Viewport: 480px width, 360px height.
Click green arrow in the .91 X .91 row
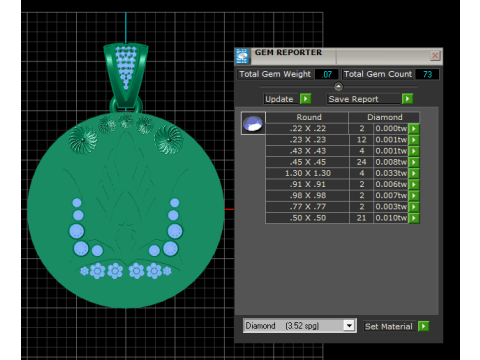tap(414, 185)
